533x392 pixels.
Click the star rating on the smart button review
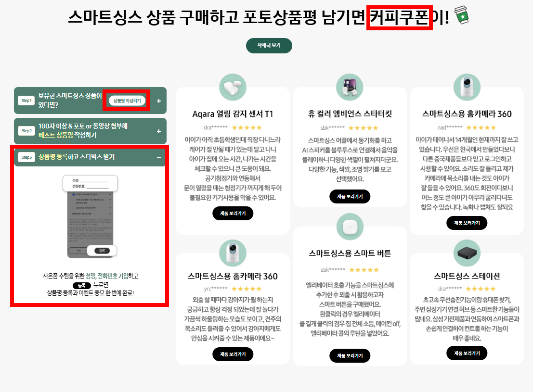coord(364,270)
